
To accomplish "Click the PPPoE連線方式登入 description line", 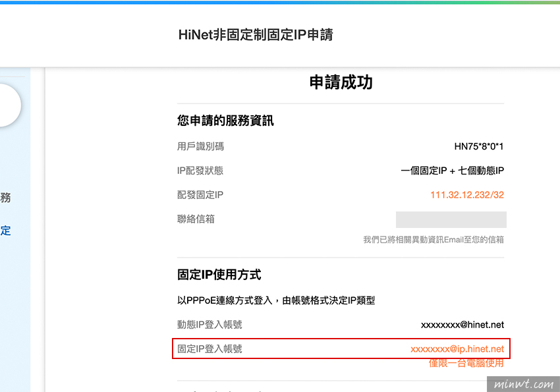I will click(276, 300).
